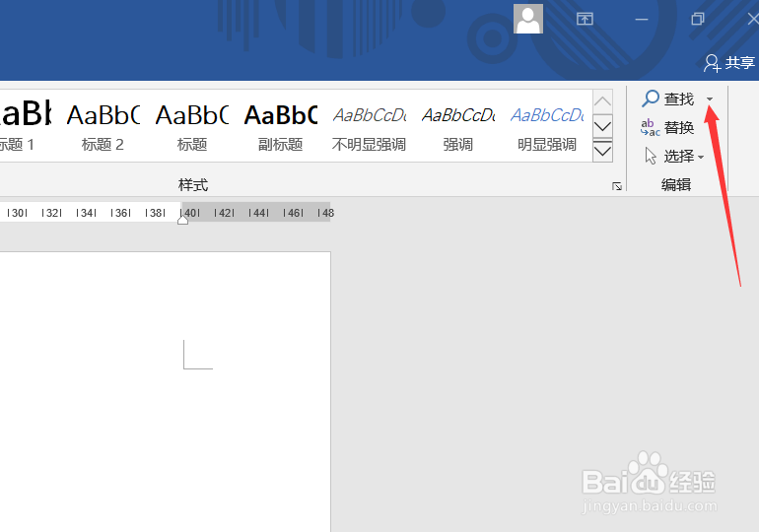The height and width of the screenshot is (532, 759).
Task: Apply the 明显强调 style
Action: coord(547,126)
